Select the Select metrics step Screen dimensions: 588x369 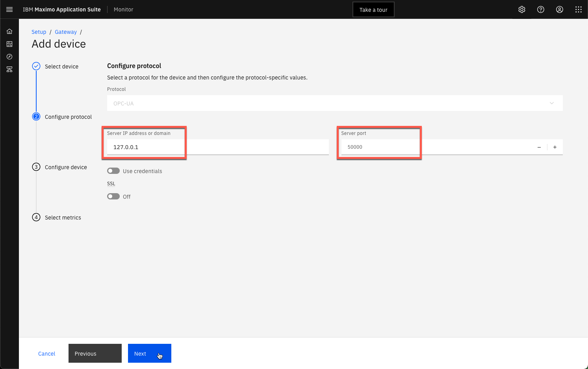[x=63, y=218]
